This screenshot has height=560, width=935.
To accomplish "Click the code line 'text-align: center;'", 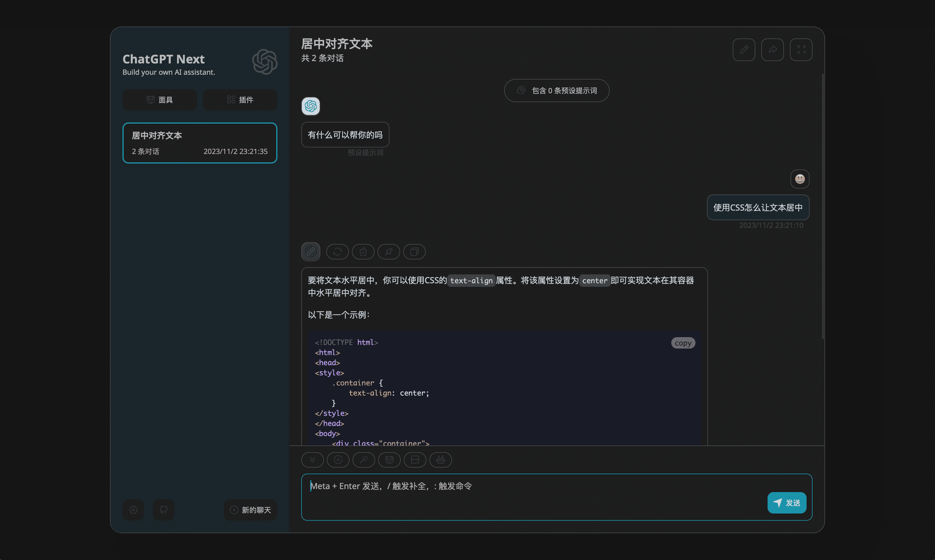I will pos(389,393).
